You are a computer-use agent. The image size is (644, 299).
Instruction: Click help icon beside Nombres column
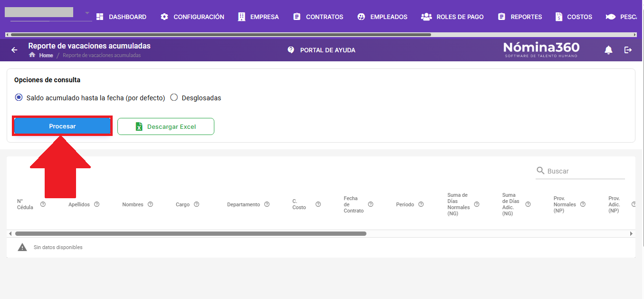click(150, 204)
